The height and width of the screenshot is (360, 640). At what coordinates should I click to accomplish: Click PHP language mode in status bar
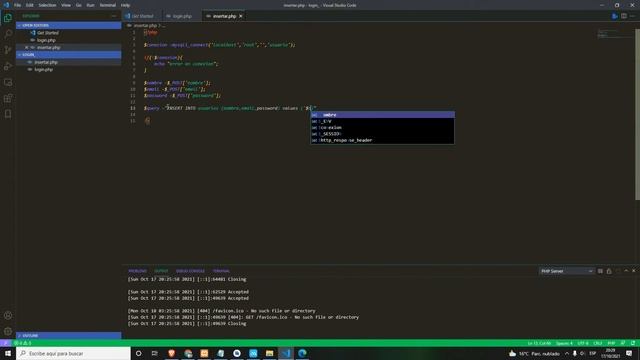tap(611, 343)
